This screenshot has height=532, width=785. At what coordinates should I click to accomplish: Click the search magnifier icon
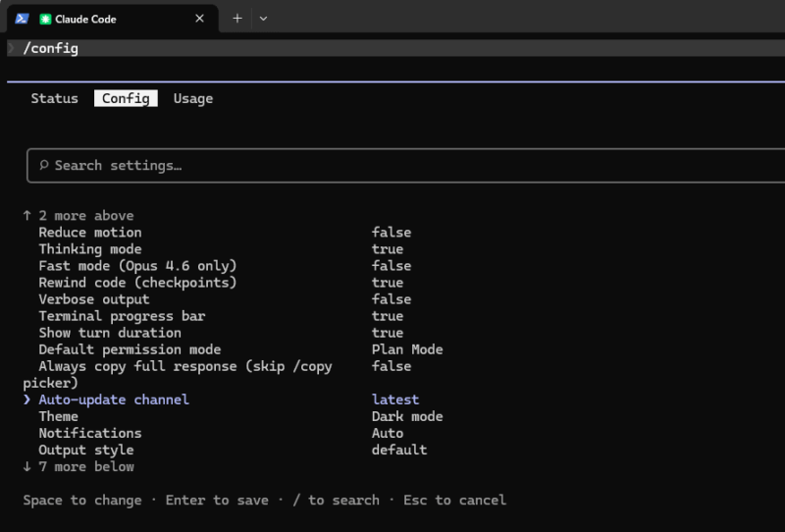click(43, 165)
